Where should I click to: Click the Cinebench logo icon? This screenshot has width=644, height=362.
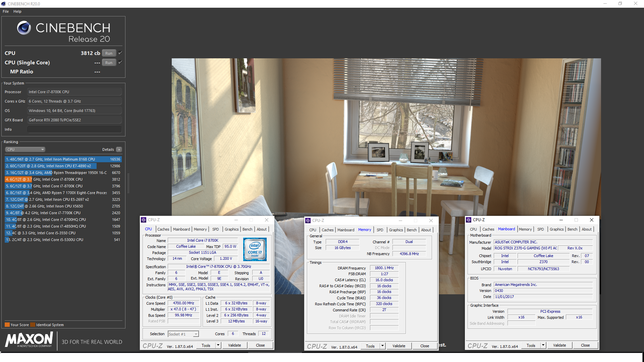[24, 28]
